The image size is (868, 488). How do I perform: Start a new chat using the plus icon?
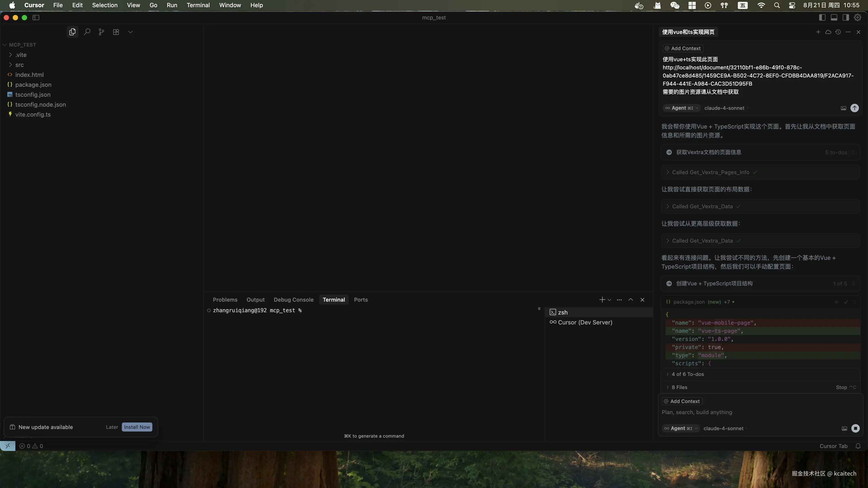[818, 32]
